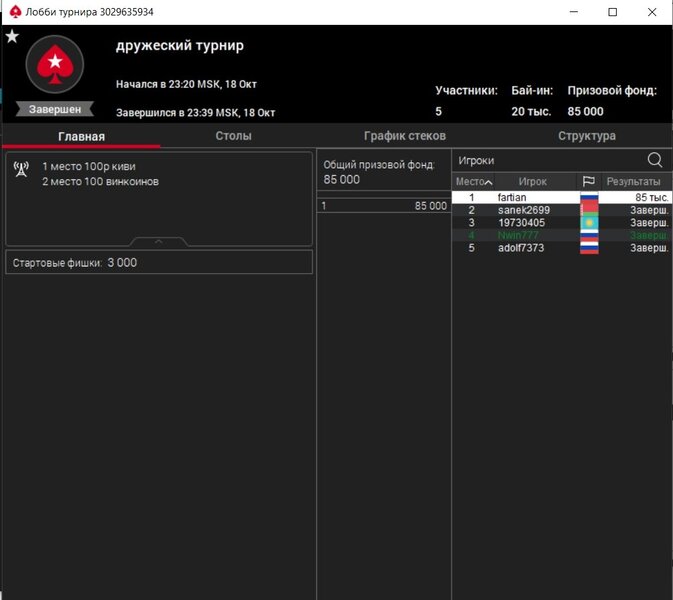
Task: Click the PokerStars spade logo
Action: (x=54, y=65)
